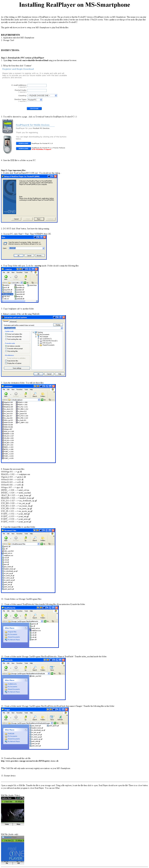The width and height of the screenshot is (149, 868).
Task: Expand Shared Documents tree node
Action: [x=38, y=345]
